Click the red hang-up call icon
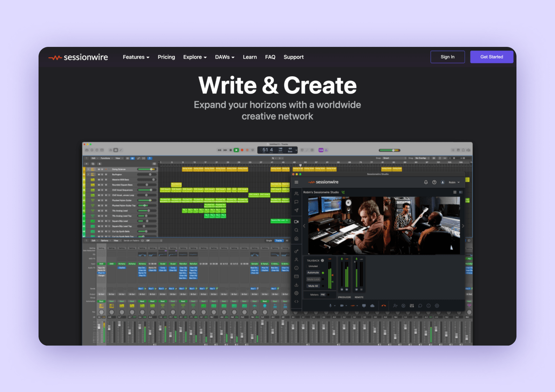555x392 pixels. point(384,306)
